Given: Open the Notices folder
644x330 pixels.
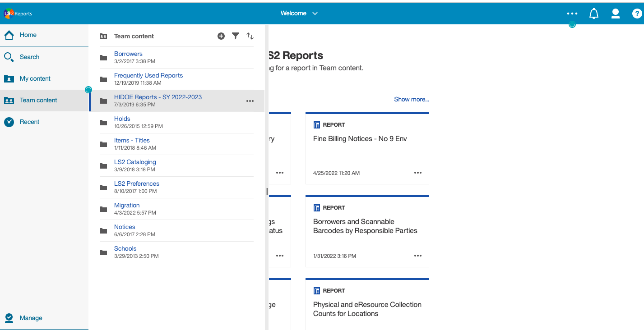Looking at the screenshot, I should point(125,227).
